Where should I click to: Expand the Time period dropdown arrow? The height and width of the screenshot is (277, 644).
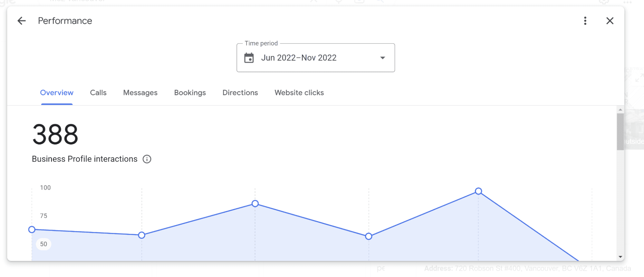[x=382, y=58]
